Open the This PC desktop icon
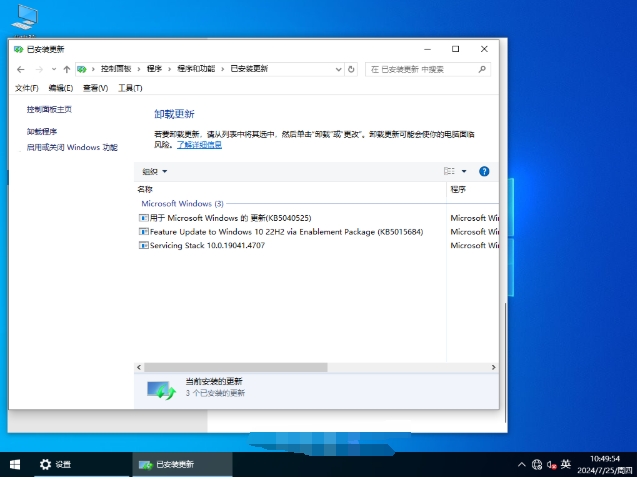Image resolution: width=637 pixels, height=481 pixels. click(x=25, y=17)
